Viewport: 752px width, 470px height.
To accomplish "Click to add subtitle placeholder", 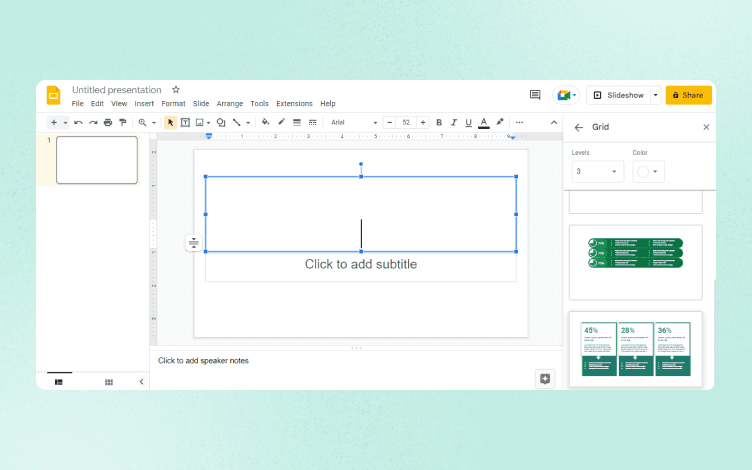I will point(361,264).
